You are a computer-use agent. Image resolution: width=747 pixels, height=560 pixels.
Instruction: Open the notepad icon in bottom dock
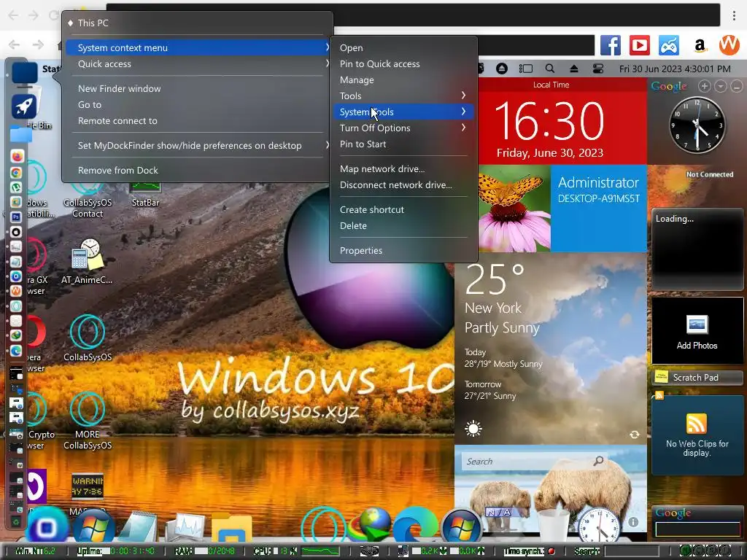(x=138, y=526)
